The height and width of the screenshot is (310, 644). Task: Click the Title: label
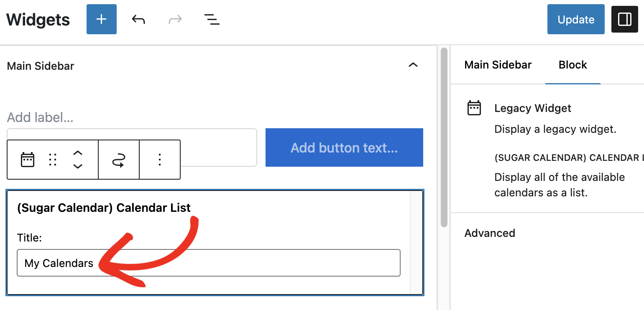tap(30, 238)
